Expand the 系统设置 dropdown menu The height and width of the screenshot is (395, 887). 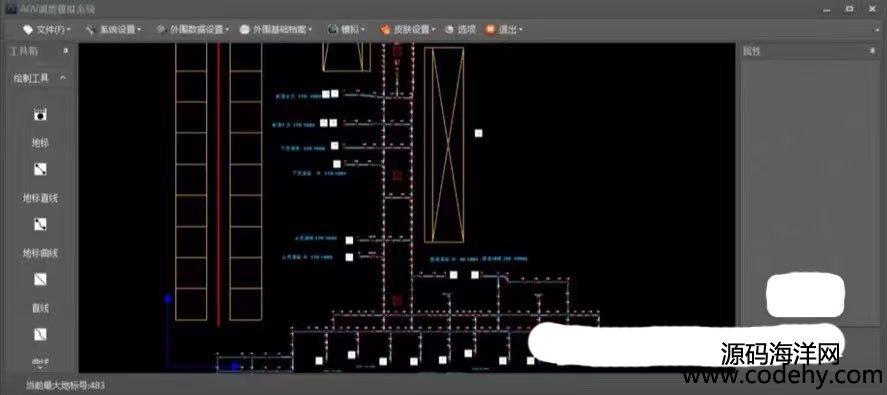coord(114,29)
